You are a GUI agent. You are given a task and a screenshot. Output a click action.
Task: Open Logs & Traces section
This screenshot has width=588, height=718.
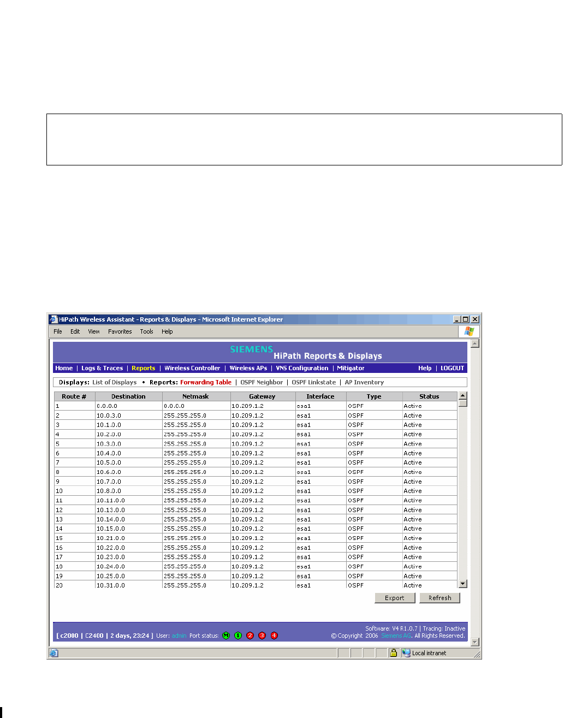[x=102, y=368]
